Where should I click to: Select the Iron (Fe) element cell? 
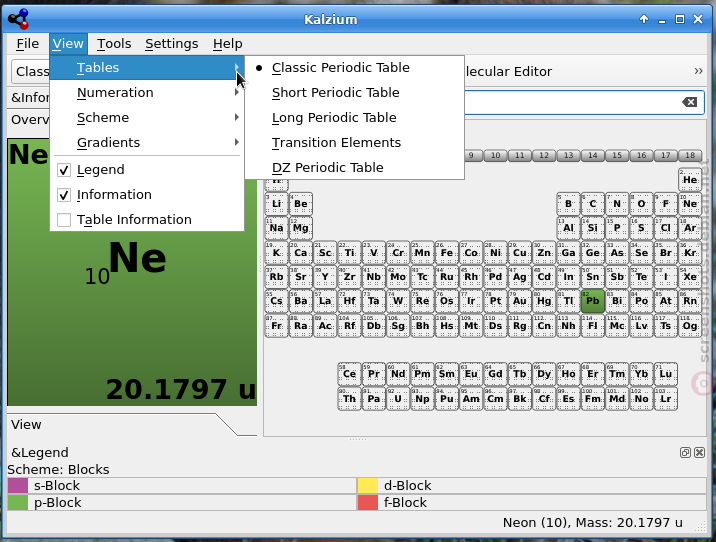(447, 253)
